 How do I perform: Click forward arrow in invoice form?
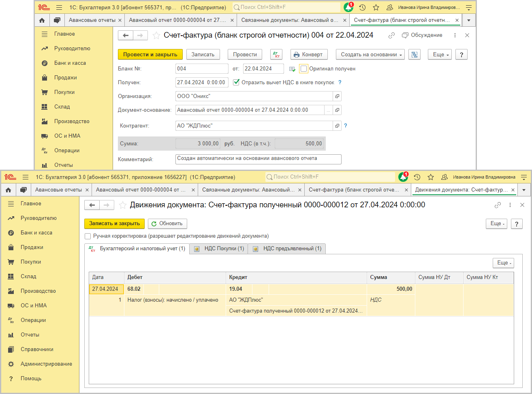[x=140, y=36]
